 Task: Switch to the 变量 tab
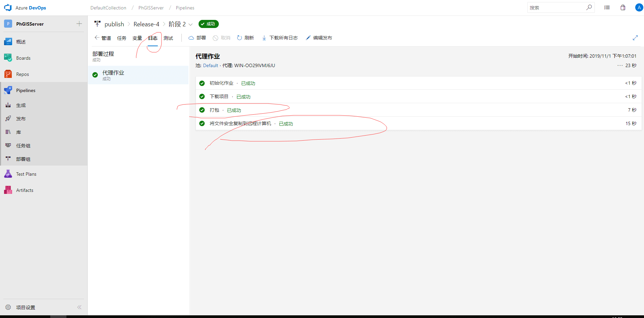137,38
